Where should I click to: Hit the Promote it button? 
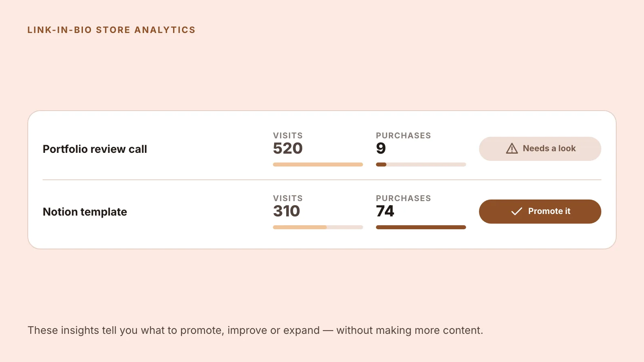pos(540,212)
